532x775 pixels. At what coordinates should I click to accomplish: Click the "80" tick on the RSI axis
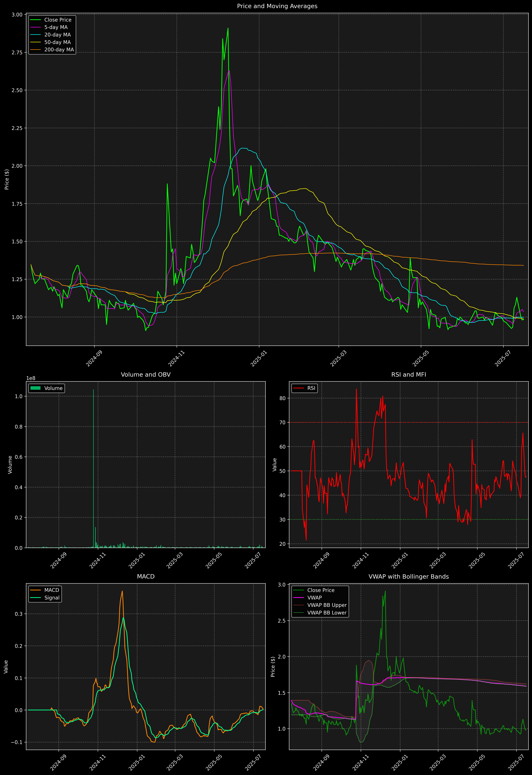(x=283, y=398)
